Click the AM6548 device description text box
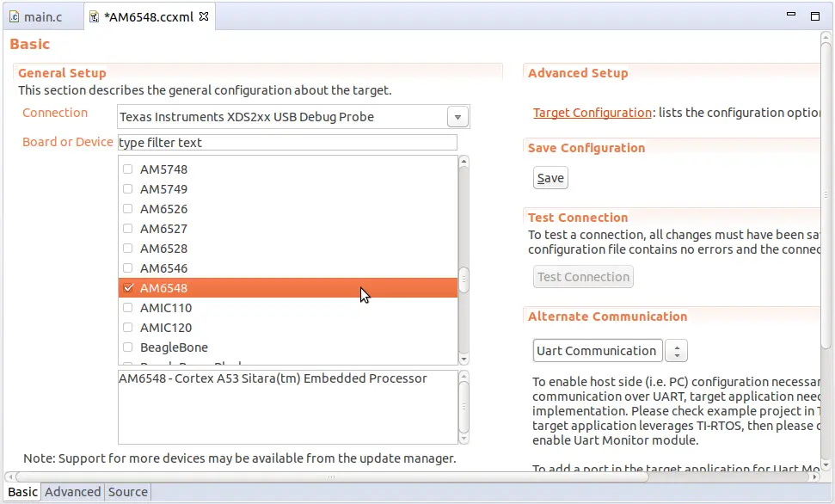The image size is (835, 504). click(x=287, y=407)
